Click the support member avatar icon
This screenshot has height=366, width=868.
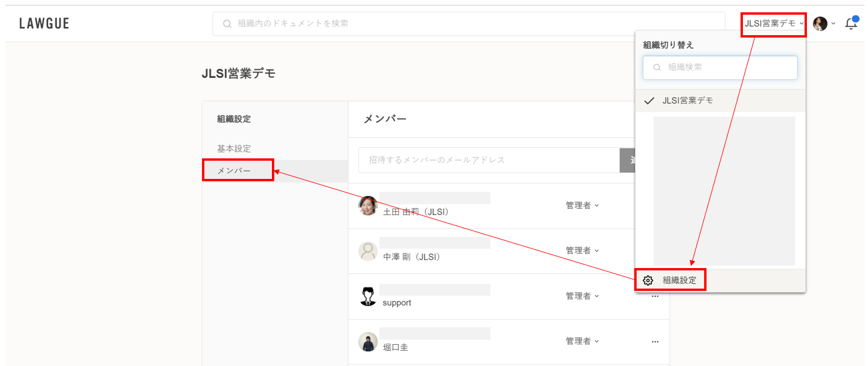pos(368,296)
